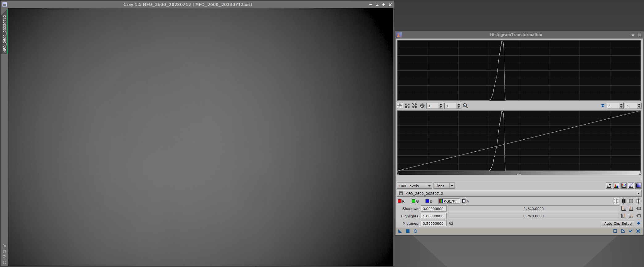Toggle Real-Time Preview blue circle icon
The height and width of the screenshot is (267, 644).
pyautogui.click(x=415, y=231)
